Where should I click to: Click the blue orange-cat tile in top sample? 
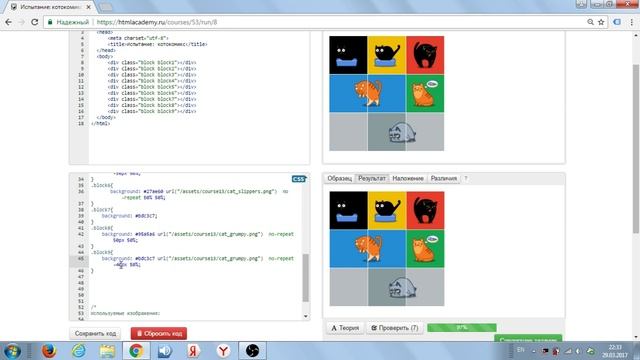point(367,93)
